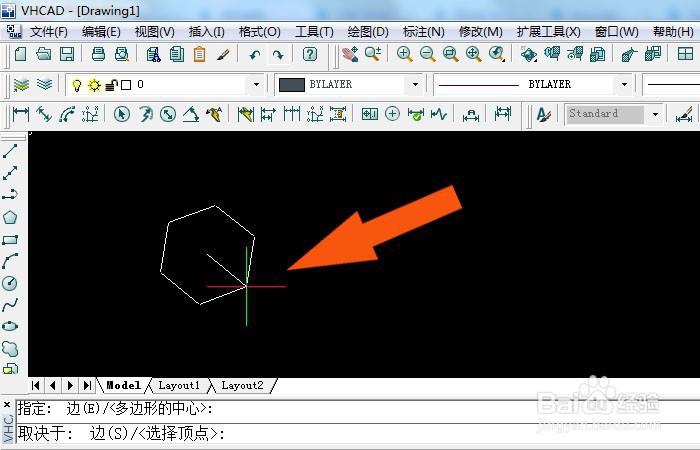Jump to last layout tab arrow
The height and width of the screenshot is (450, 700).
[88, 385]
